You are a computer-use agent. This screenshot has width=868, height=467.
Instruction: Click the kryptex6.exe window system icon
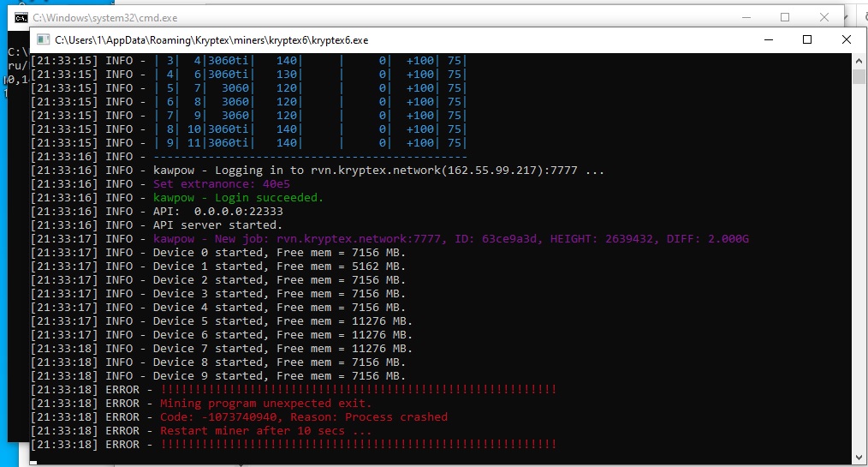43,39
